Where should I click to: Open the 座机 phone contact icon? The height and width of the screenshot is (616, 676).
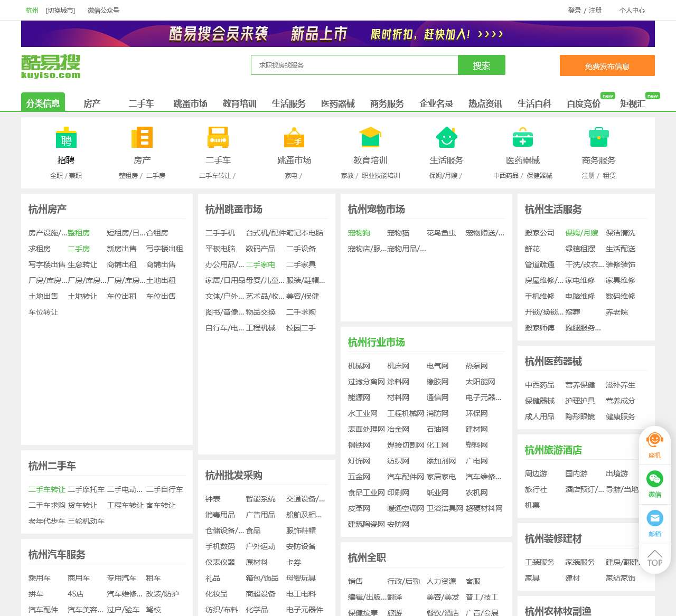coord(654,441)
